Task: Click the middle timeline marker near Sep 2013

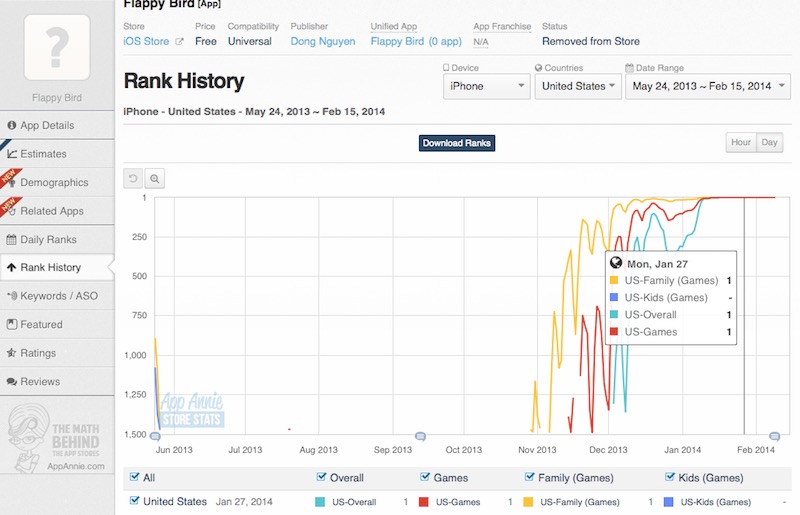Action: (420, 436)
